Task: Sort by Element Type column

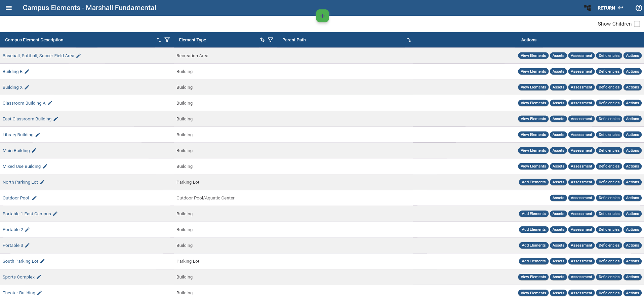Action: [262, 40]
